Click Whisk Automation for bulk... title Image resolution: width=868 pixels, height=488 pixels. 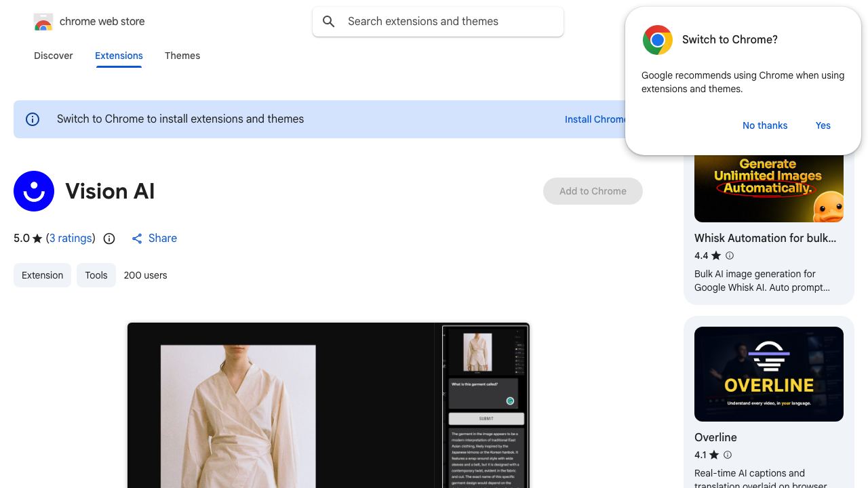[x=765, y=238]
